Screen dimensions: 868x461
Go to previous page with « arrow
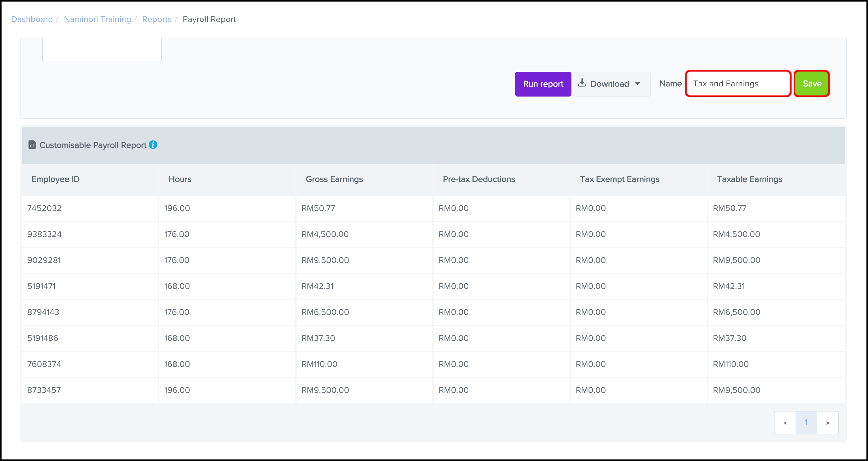[x=785, y=423]
